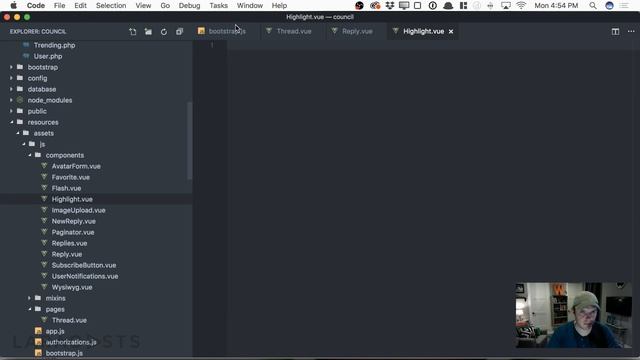The width and height of the screenshot is (640, 360).
Task: Open the Dropbox menu bar icon
Action: click(x=390, y=6)
